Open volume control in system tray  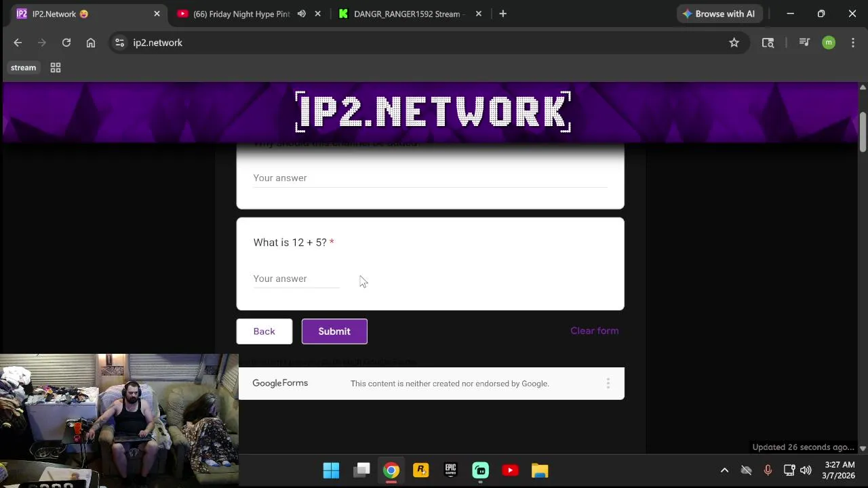tap(806, 470)
